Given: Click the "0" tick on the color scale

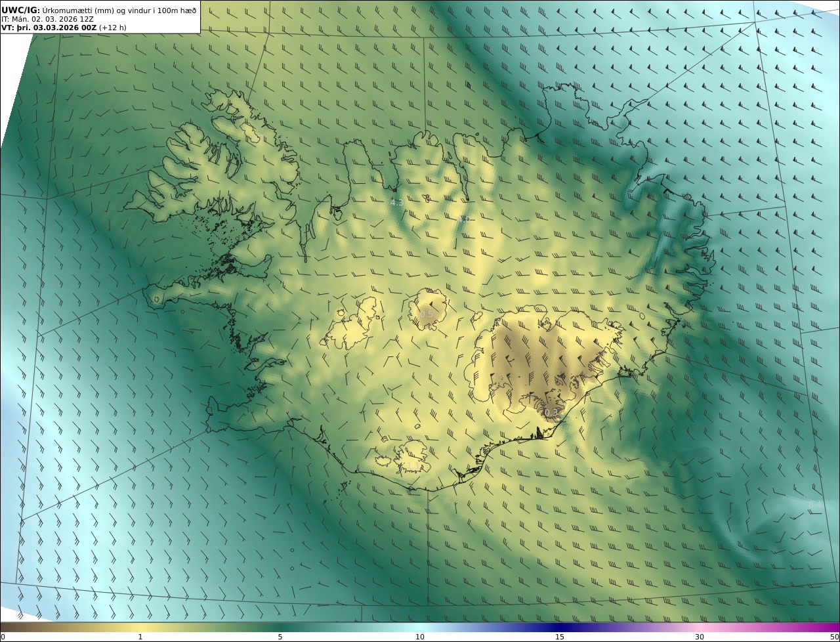Looking at the screenshot, I should click(3, 637).
